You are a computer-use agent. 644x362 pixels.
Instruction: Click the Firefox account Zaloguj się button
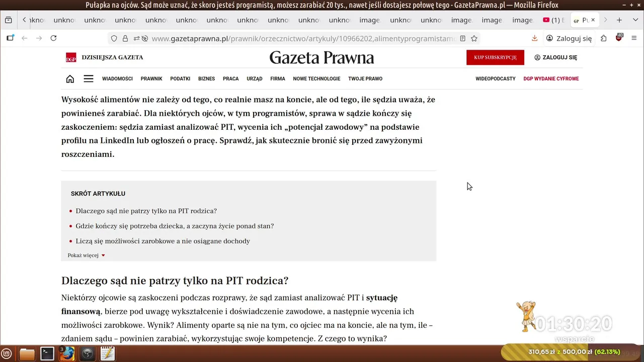pos(569,38)
